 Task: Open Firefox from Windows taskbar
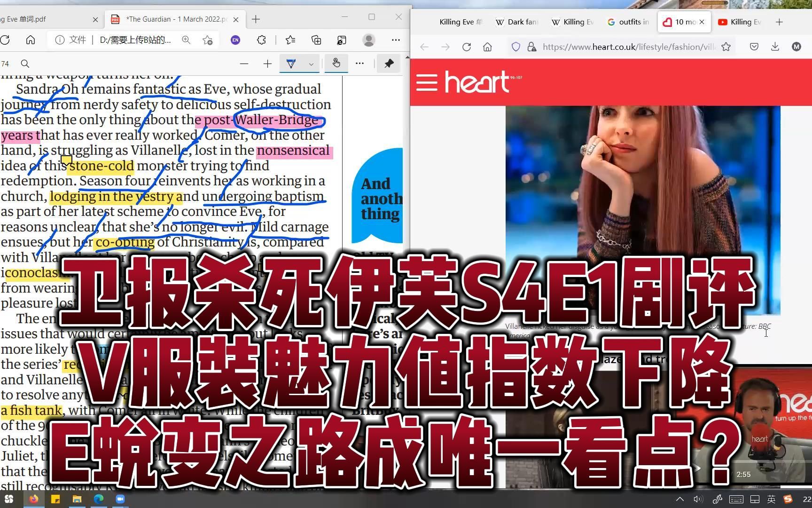pyautogui.click(x=33, y=499)
